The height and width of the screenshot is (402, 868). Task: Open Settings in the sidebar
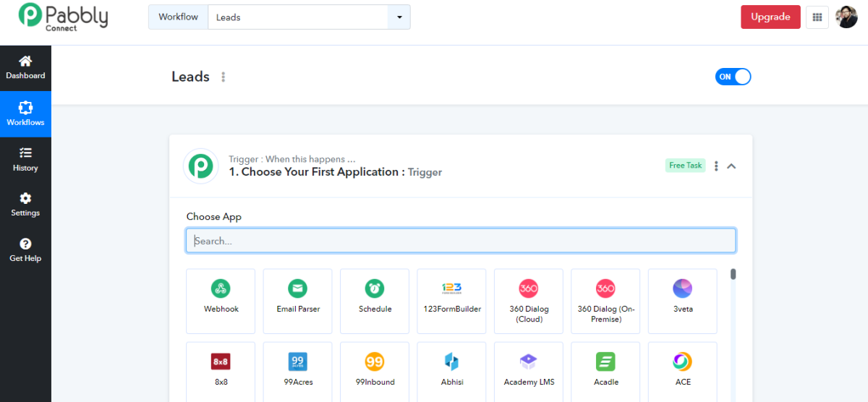point(25,205)
